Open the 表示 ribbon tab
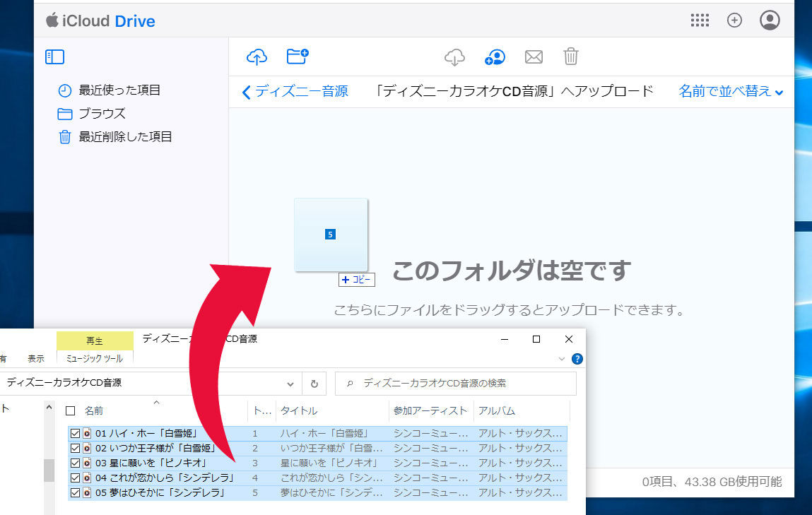The width and height of the screenshot is (812, 515). [36, 358]
